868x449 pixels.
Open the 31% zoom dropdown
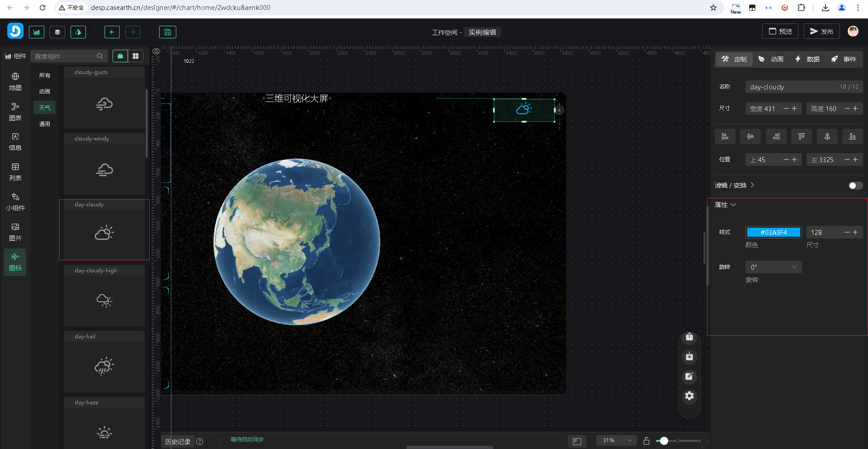click(617, 440)
